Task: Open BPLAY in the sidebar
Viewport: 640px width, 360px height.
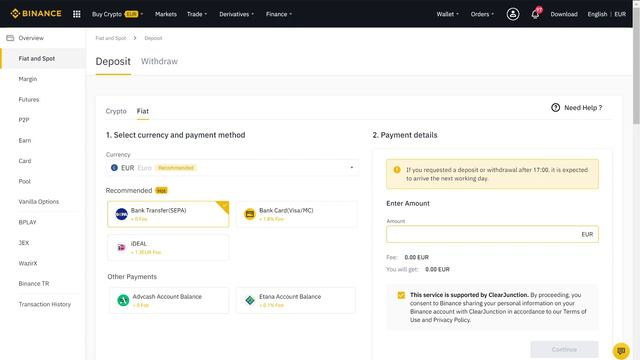Action: pos(27,222)
